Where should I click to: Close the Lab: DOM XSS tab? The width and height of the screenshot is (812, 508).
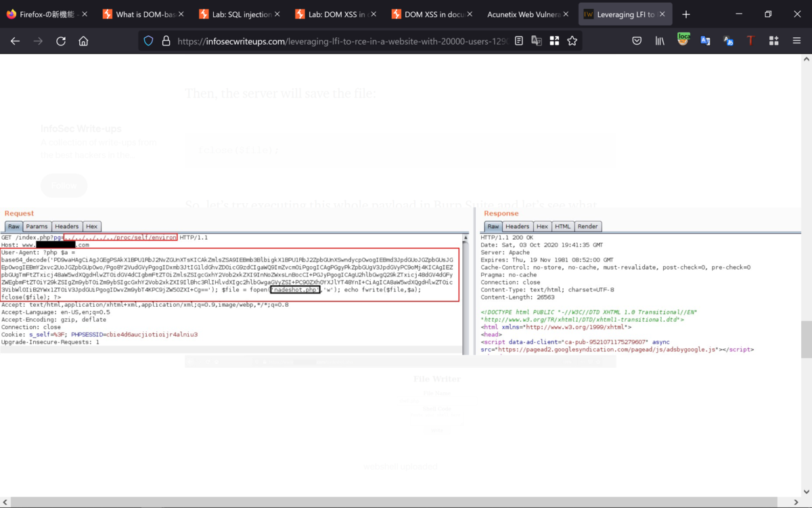(373, 14)
